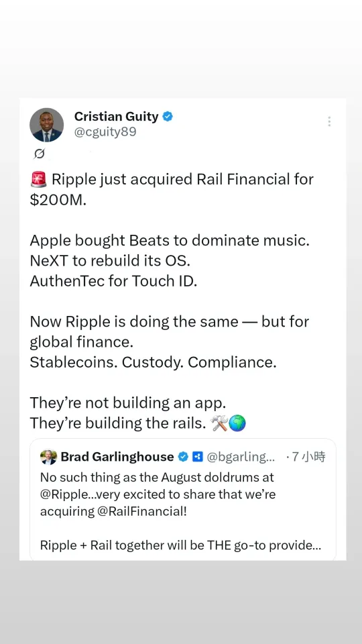Click the blue verified badge beside Cristian Guity
Image resolution: width=362 pixels, height=644 pixels.
(168, 117)
